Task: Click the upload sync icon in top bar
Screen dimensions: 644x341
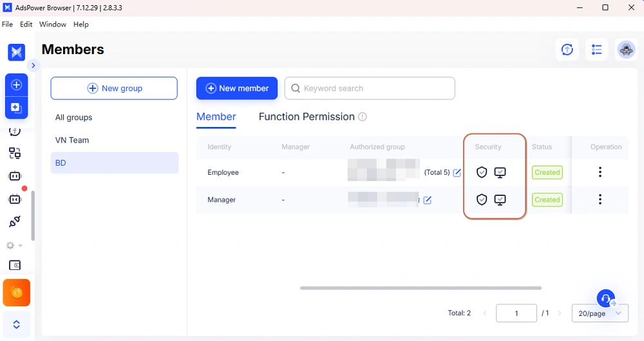Action: (x=567, y=50)
